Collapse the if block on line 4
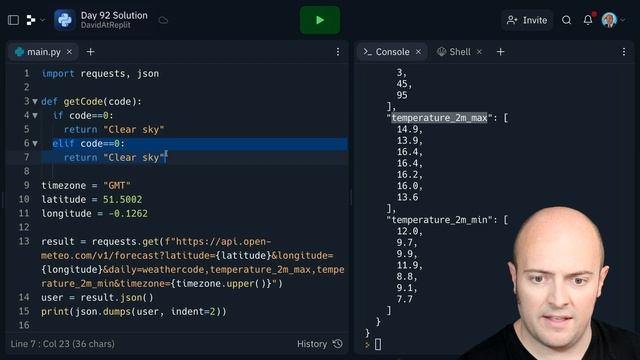The width and height of the screenshot is (640, 360). tap(35, 116)
